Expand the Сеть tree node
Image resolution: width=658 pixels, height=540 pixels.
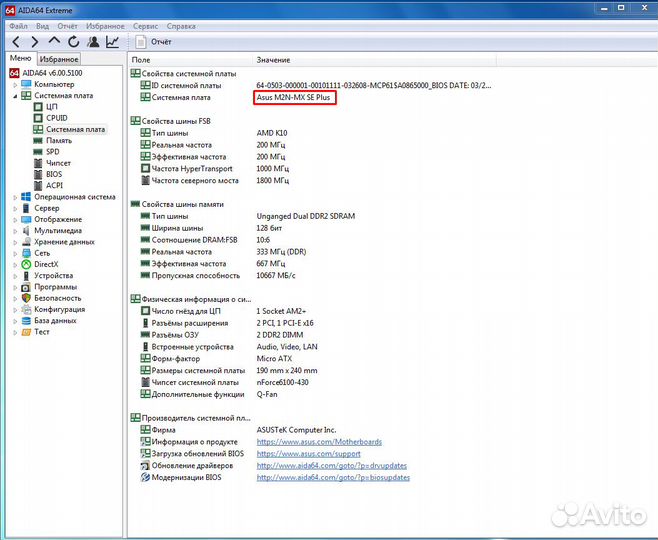coord(15,253)
